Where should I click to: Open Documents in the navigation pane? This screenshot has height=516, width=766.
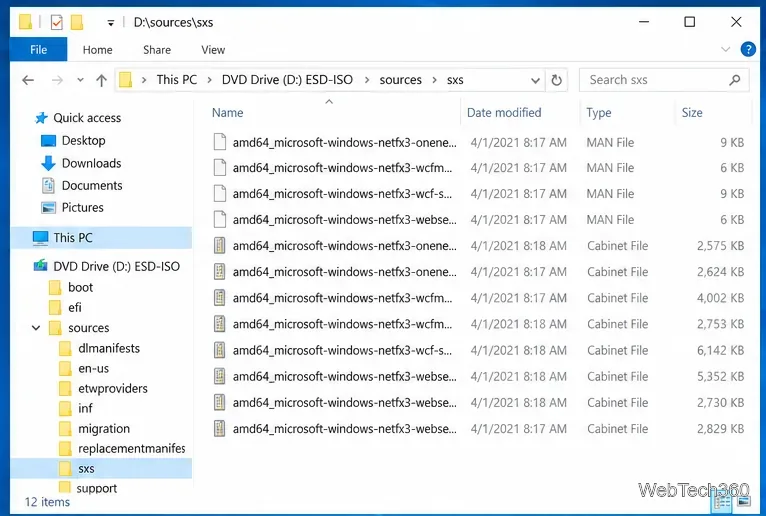pos(82,186)
